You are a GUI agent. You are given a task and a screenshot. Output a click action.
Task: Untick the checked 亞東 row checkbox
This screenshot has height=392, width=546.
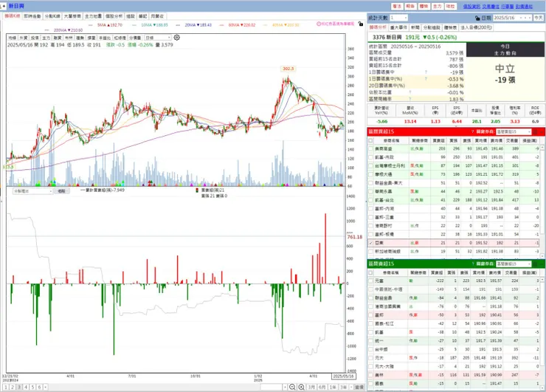coord(371,243)
